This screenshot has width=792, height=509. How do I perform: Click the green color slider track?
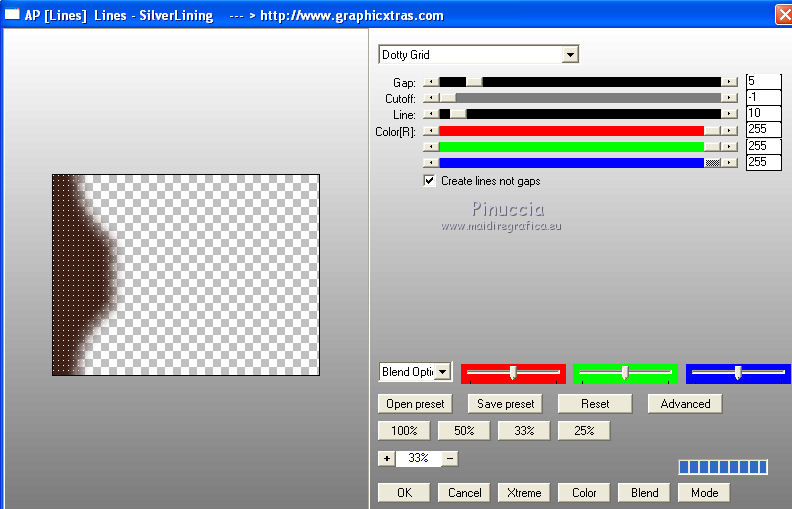pos(571,147)
